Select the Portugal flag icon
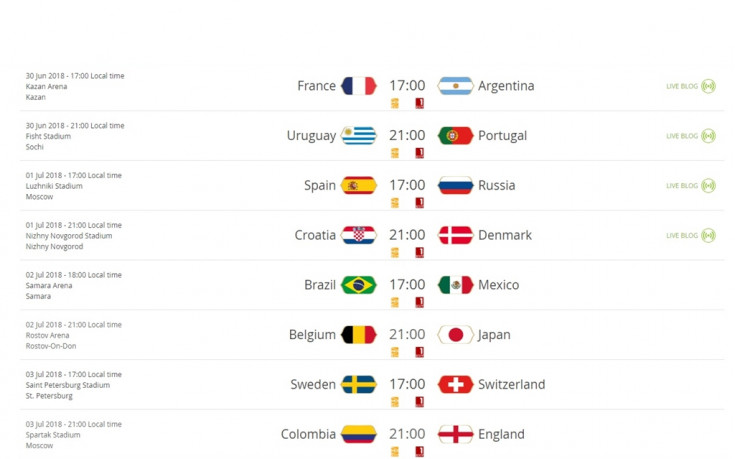Screen dimensions: 735x459 pyautogui.click(x=455, y=135)
